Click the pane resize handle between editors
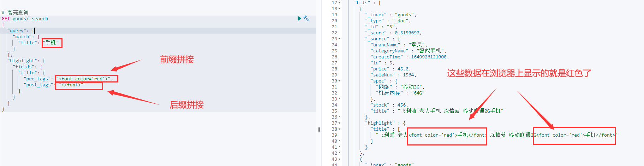Screen dimensions: 644x166 [319, 130]
